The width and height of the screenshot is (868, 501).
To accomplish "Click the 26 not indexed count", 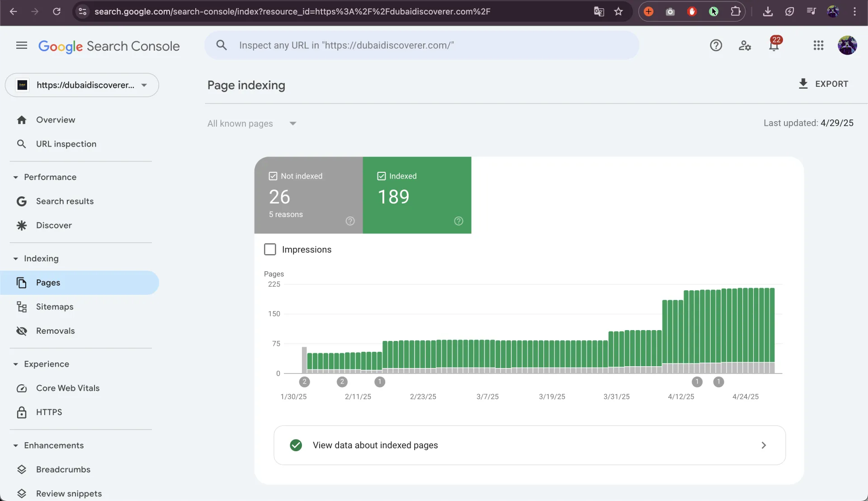I will coord(279,197).
